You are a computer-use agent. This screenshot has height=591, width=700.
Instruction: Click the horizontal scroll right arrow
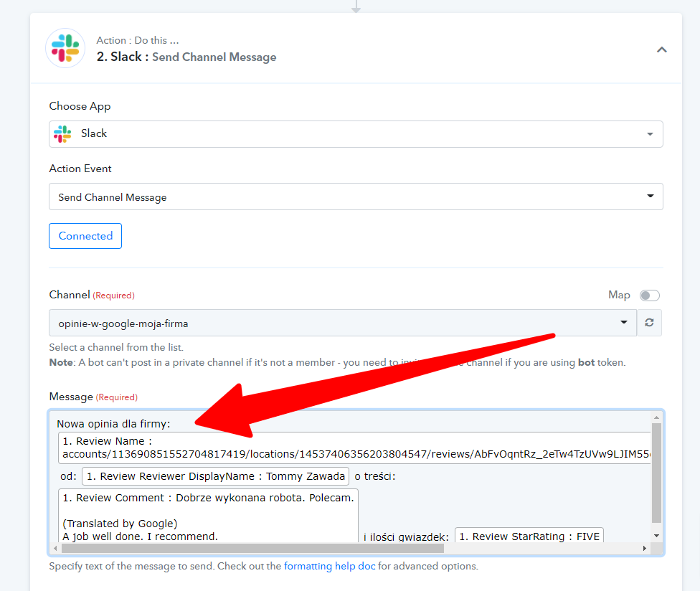coord(645,548)
